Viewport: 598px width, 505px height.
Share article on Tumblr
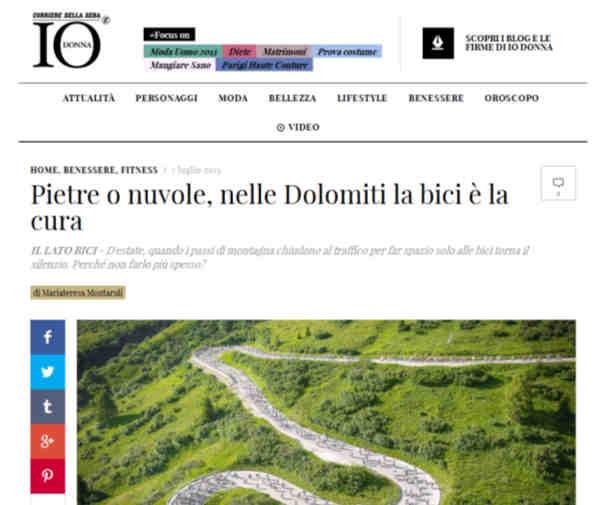48,407
